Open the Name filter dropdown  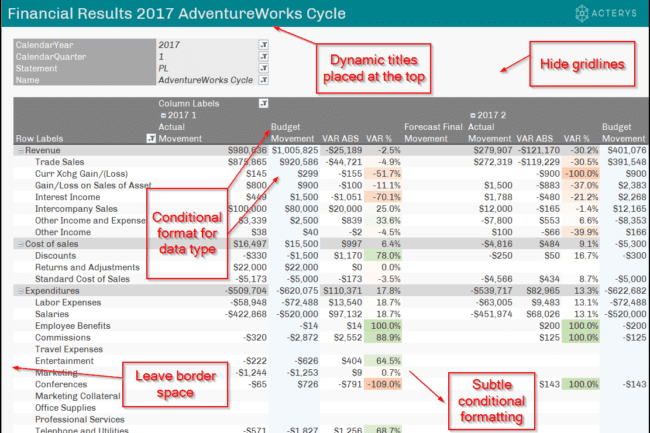(264, 80)
